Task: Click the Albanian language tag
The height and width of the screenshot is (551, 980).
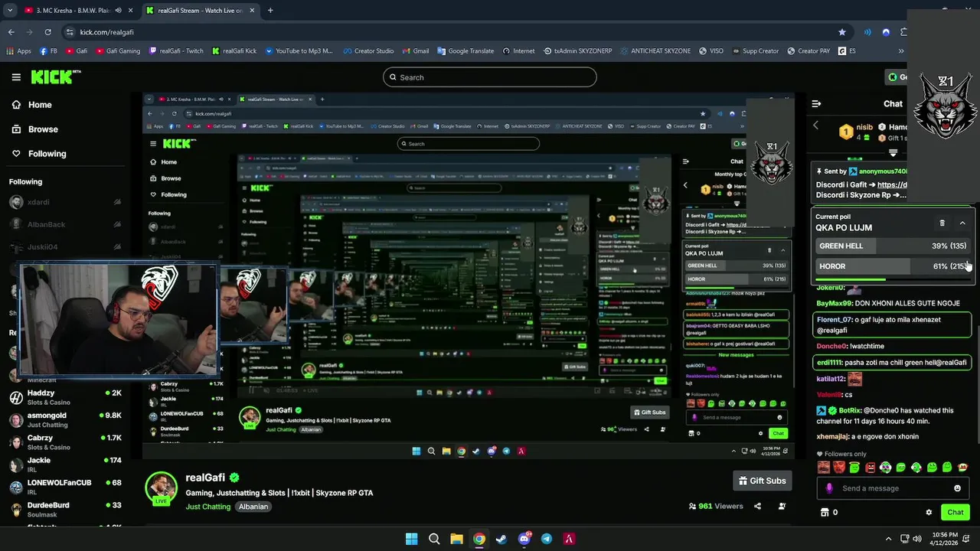Action: coord(253,507)
